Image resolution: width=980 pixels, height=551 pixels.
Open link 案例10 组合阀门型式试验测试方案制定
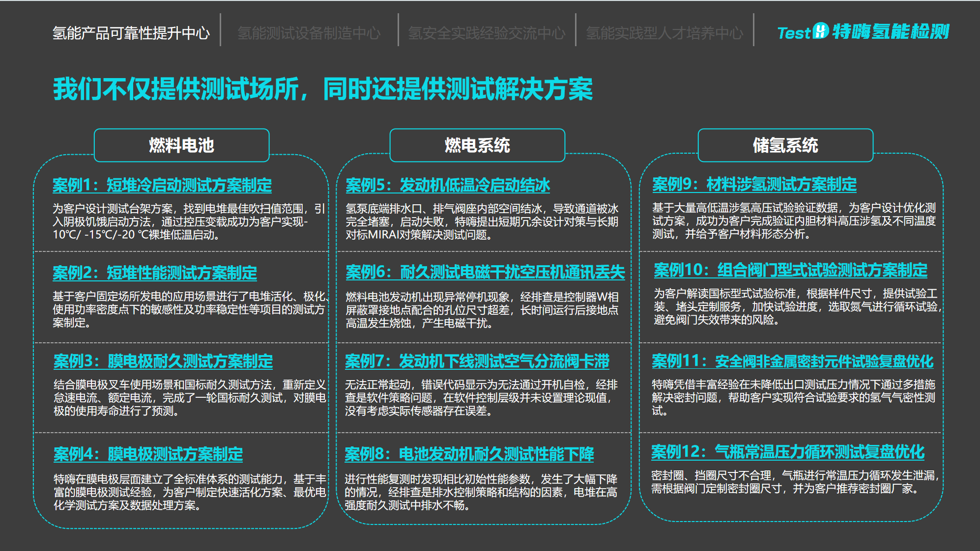790,270
